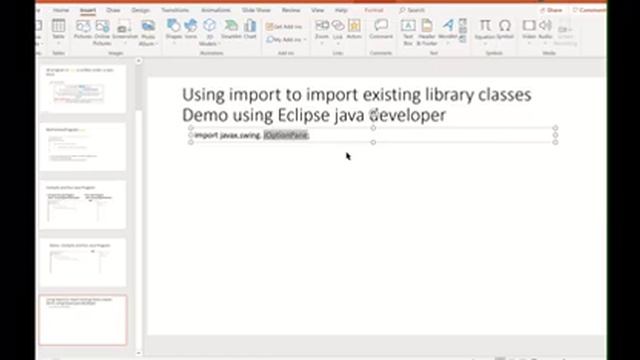Open the Transitions tab
Image resolution: width=640 pixels, height=360 pixels.
click(x=175, y=10)
